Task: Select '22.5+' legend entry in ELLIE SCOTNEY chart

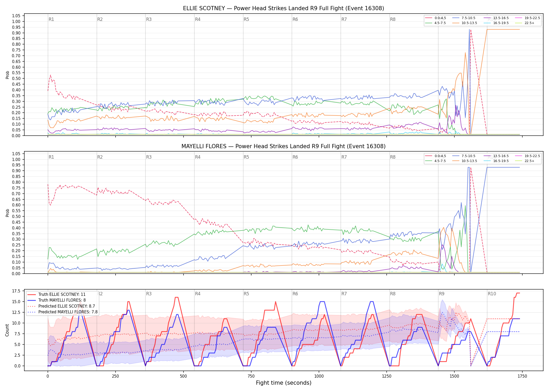Action: (x=525, y=23)
